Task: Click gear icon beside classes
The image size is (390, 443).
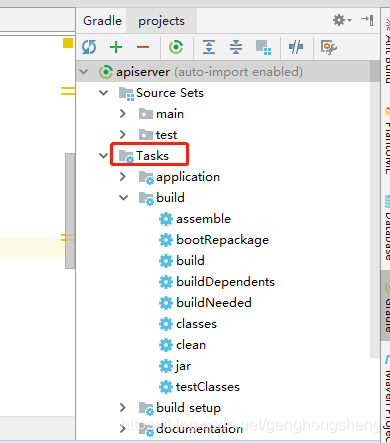Action: coord(166,324)
